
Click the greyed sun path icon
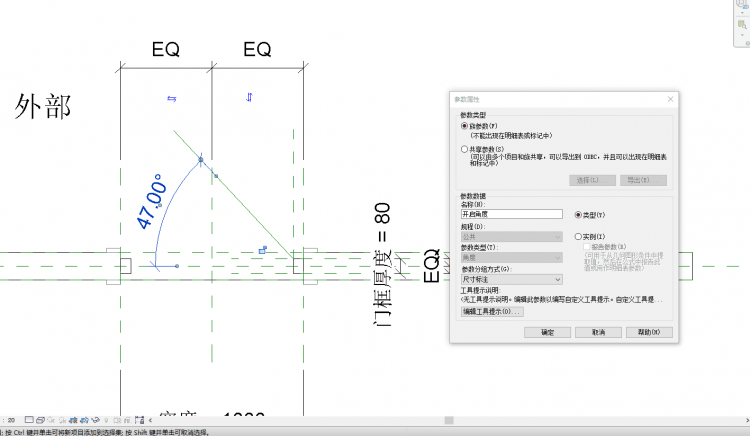click(51, 420)
